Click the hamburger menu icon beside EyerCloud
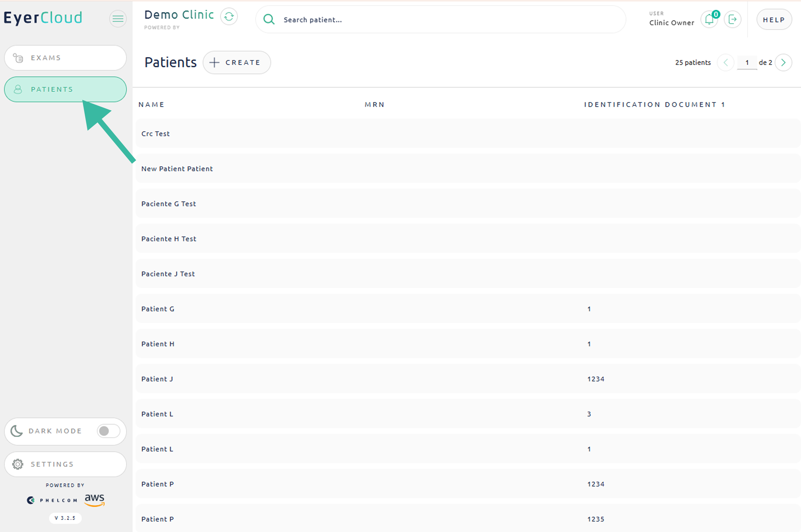Viewport: 801px width, 532px height. pos(118,19)
